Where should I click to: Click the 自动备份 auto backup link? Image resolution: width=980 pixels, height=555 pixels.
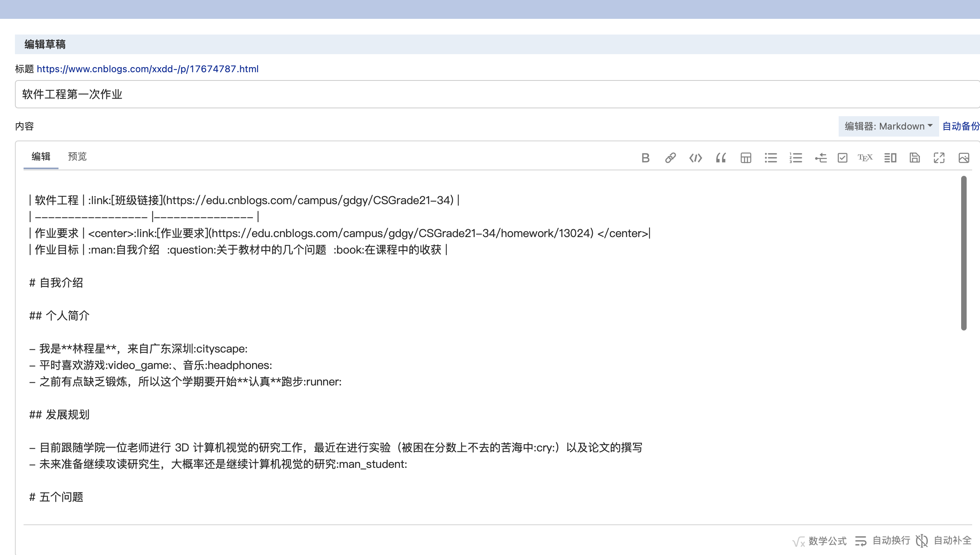coord(960,126)
